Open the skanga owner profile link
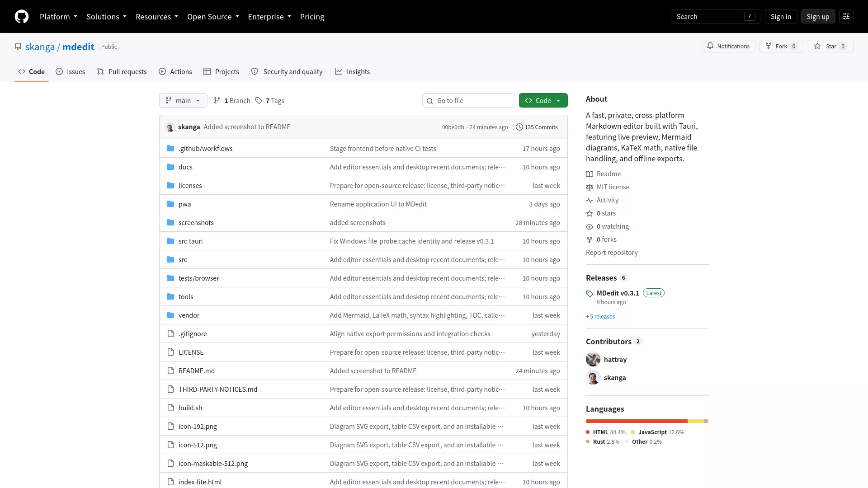 click(x=40, y=47)
